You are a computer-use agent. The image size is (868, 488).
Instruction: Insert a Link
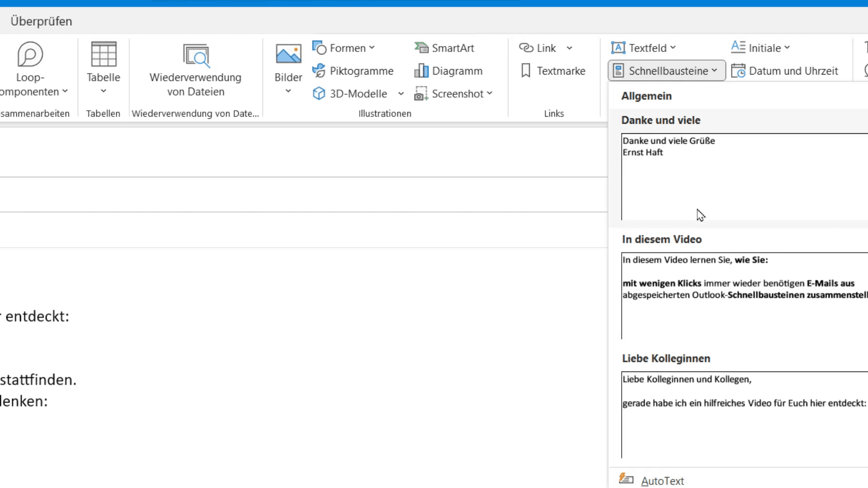point(538,47)
